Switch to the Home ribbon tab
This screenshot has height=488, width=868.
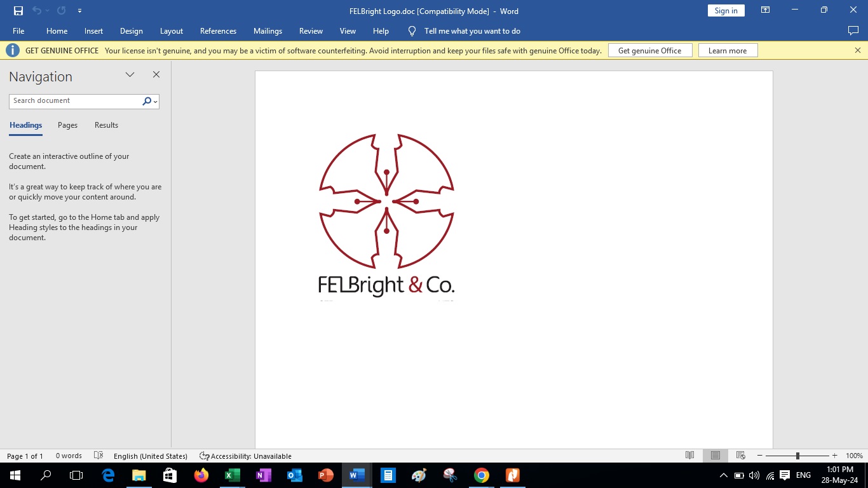(57, 30)
